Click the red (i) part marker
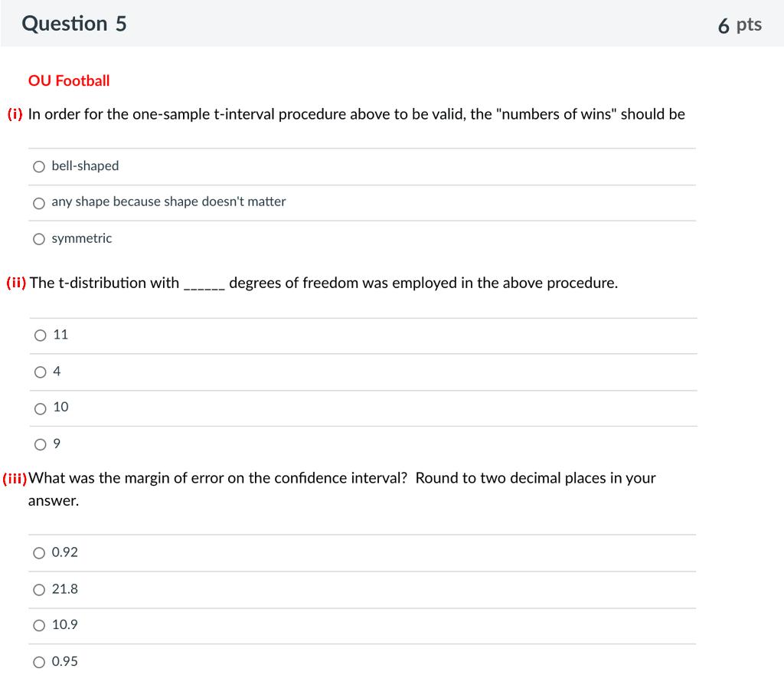 coord(15,115)
